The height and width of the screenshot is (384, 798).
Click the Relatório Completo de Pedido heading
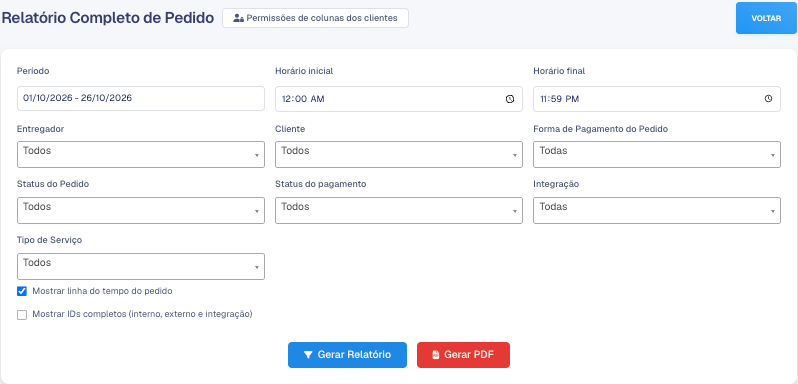108,18
